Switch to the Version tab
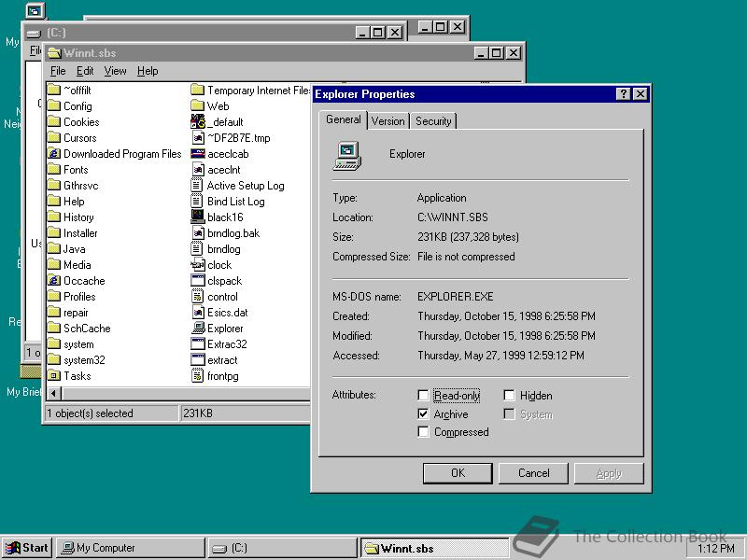 pyautogui.click(x=388, y=121)
